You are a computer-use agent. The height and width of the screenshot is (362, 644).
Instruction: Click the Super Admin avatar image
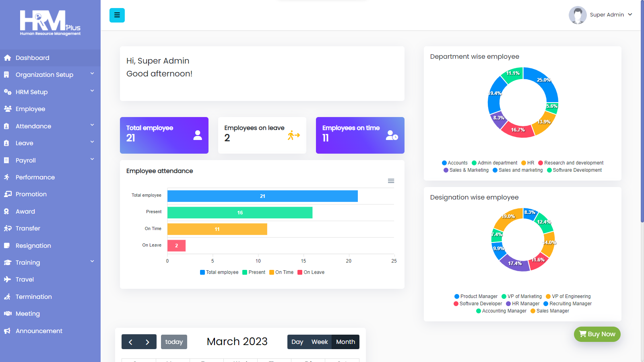[578, 15]
